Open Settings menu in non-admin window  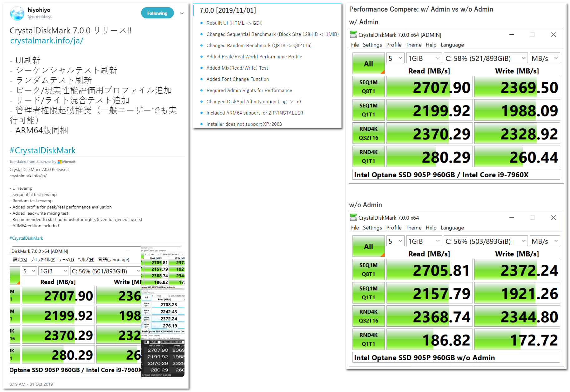(x=372, y=228)
